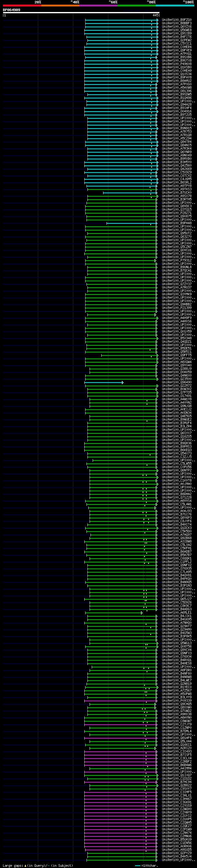Select the UniRef100_Q94A28 label
This screenshot has height=868, width=197.
coord(177,104)
